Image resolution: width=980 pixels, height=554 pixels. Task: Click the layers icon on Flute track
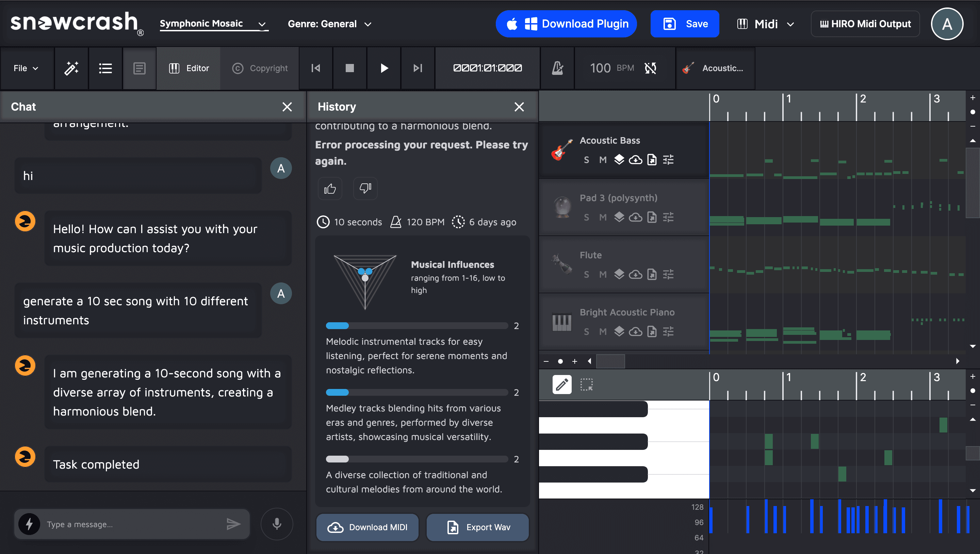pyautogui.click(x=619, y=274)
